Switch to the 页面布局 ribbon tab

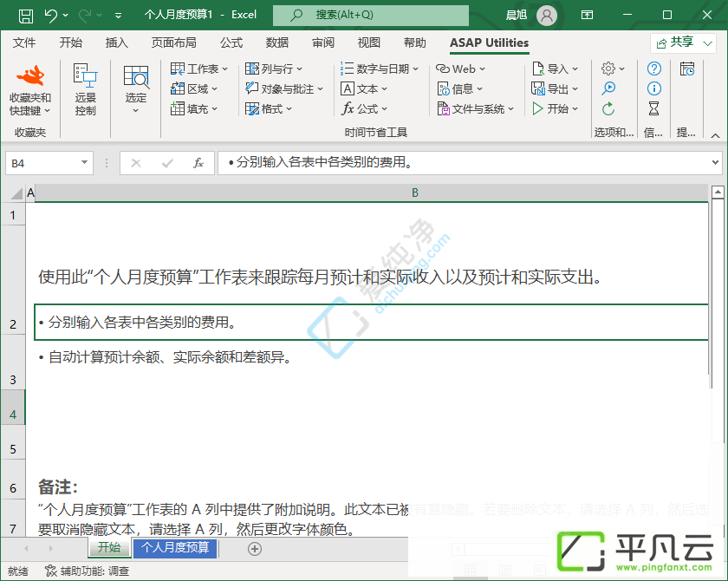(173, 42)
